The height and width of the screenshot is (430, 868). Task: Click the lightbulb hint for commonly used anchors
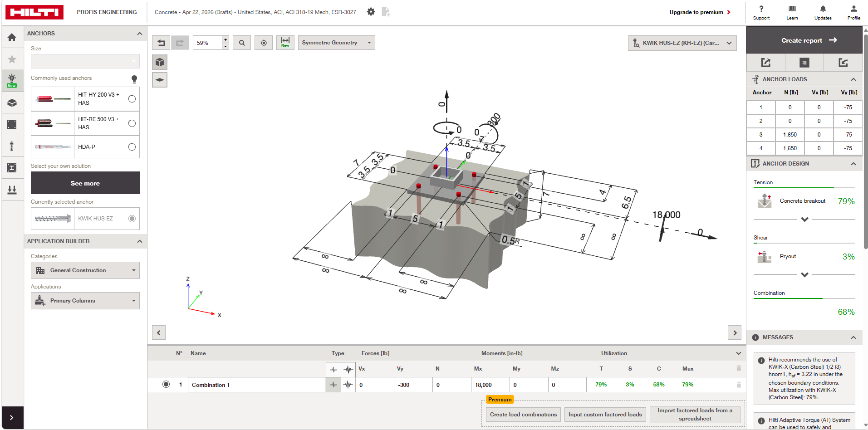(134, 79)
